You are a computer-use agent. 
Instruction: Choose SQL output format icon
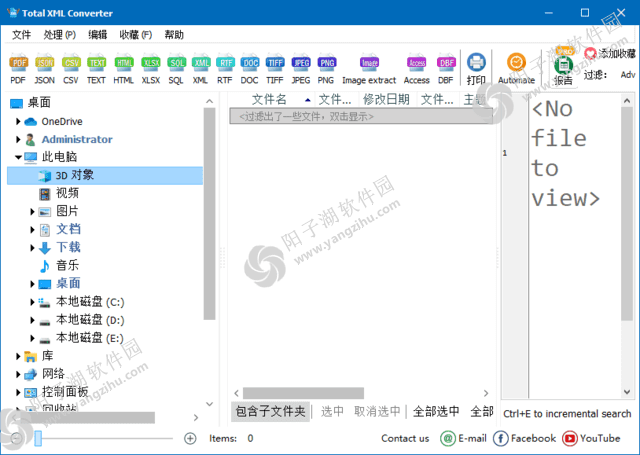176,69
